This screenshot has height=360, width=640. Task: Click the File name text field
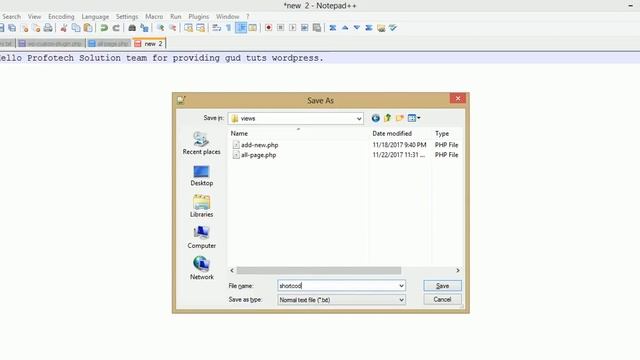(337, 286)
